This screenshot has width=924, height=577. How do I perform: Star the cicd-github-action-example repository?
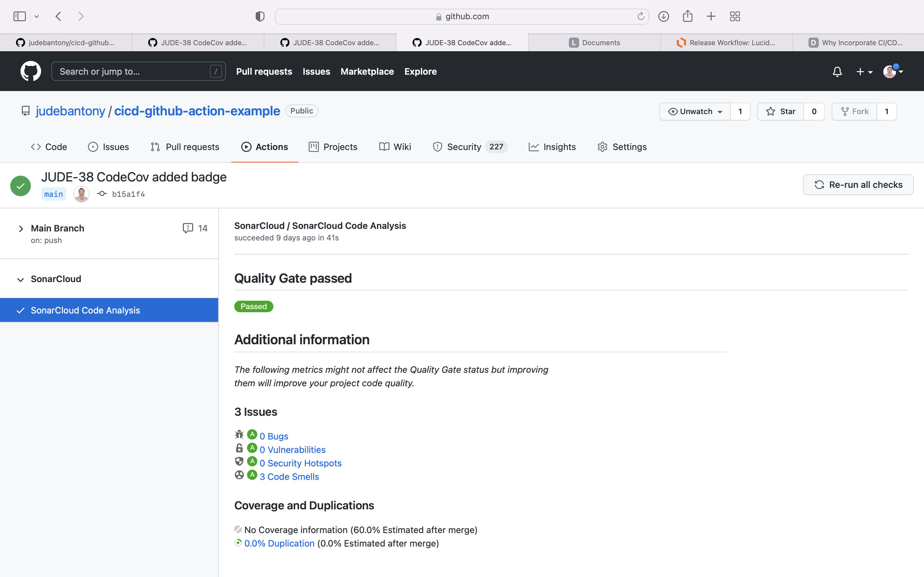(781, 112)
